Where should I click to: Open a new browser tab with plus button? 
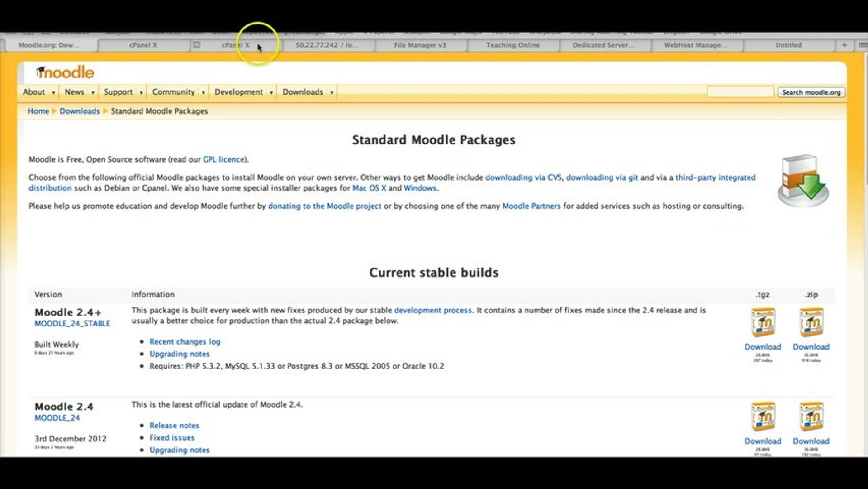(844, 45)
